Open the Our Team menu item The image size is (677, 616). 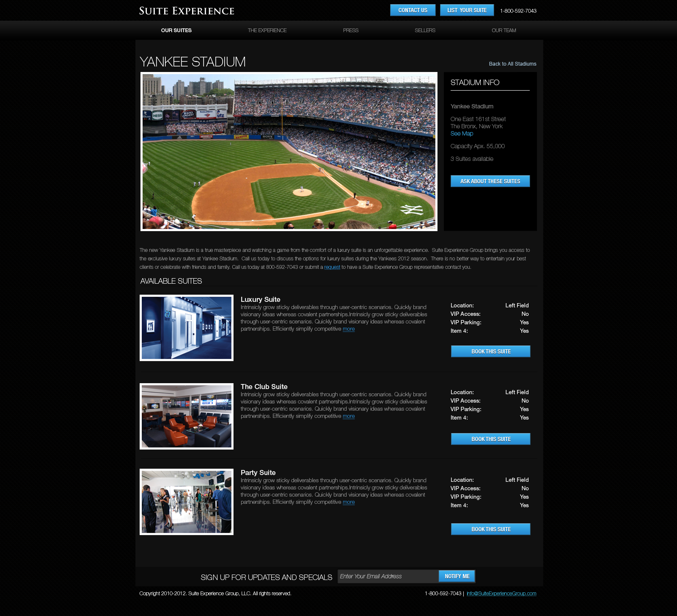[x=504, y=30]
